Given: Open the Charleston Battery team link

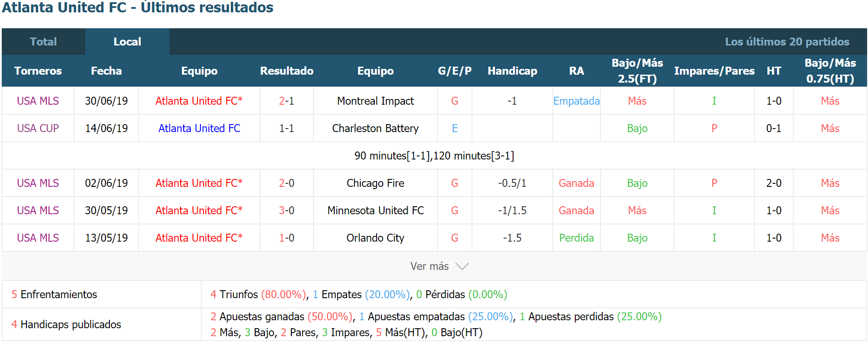Looking at the screenshot, I should (375, 129).
